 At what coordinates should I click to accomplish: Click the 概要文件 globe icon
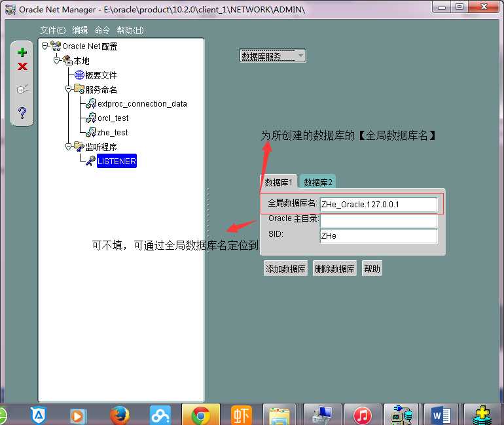[79, 75]
